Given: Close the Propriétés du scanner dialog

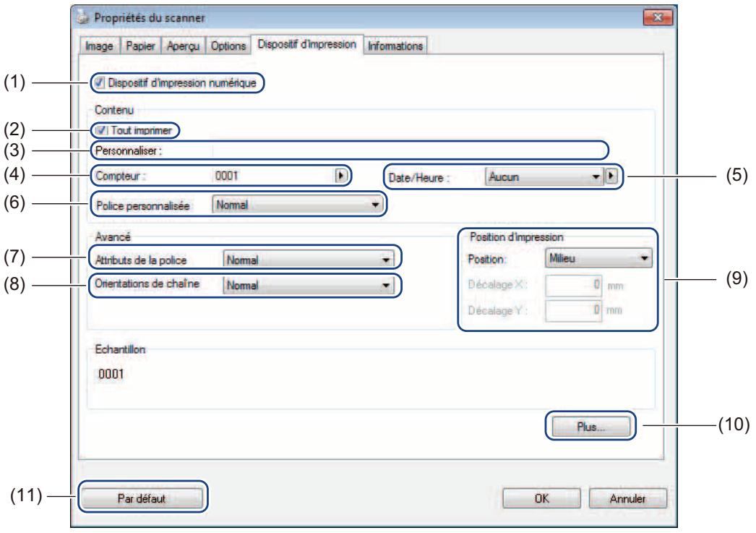Looking at the screenshot, I should (x=658, y=18).
